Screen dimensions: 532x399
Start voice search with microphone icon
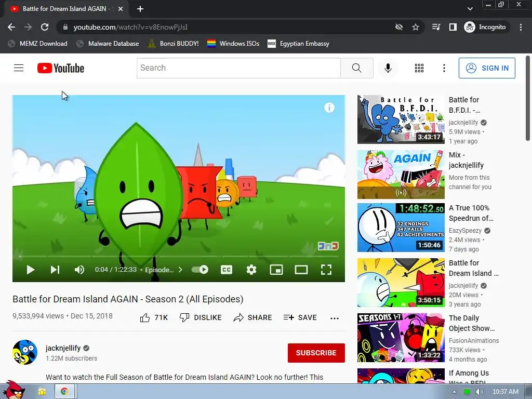388,68
